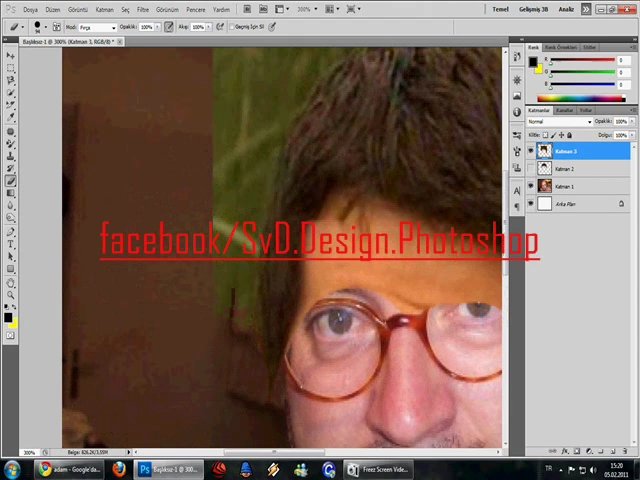Show the Katman 2 layer
This screenshot has height=480, width=640.
531,168
